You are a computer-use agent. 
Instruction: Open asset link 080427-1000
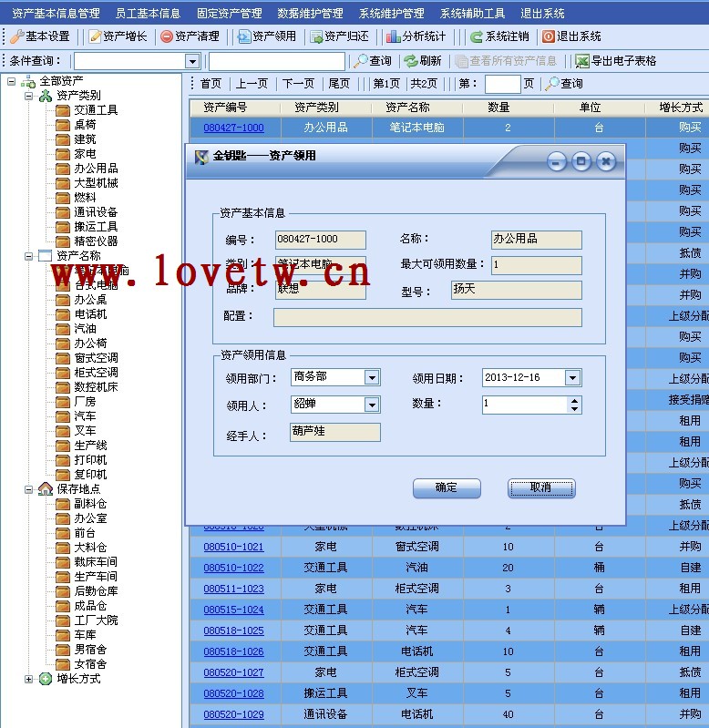coord(233,128)
